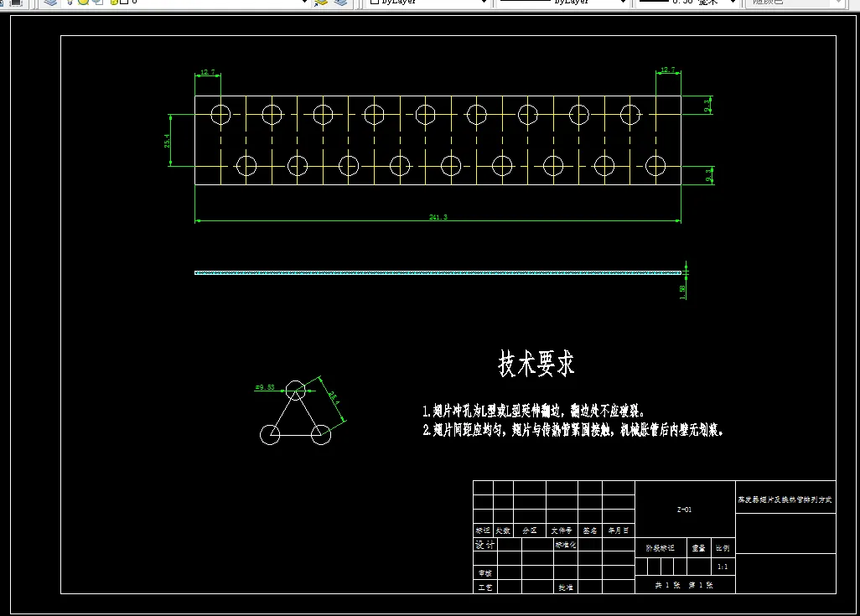The width and height of the screenshot is (860, 616).
Task: Select the 12.7 dimension above the first hole
Action: pyautogui.click(x=208, y=72)
